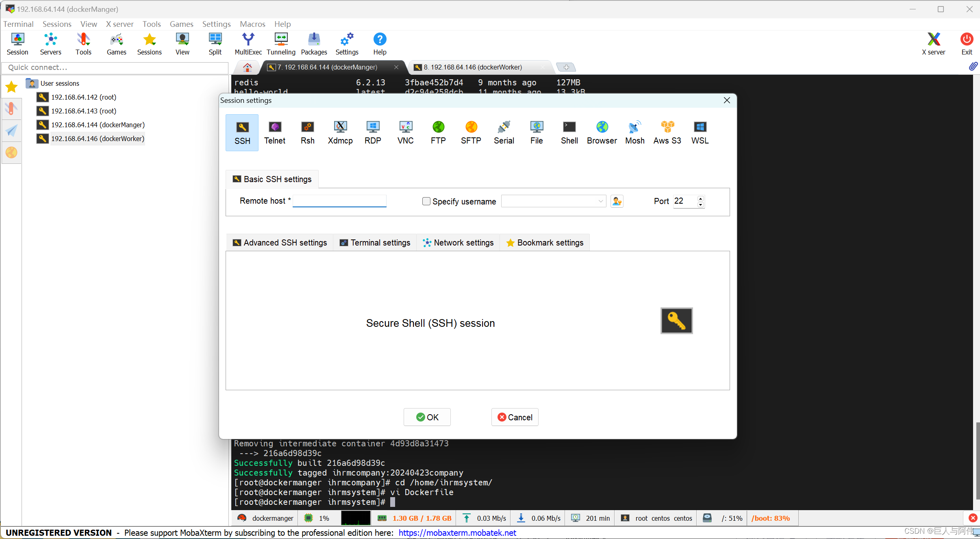The height and width of the screenshot is (539, 980).
Task: Expand the username dropdown list
Action: (600, 201)
